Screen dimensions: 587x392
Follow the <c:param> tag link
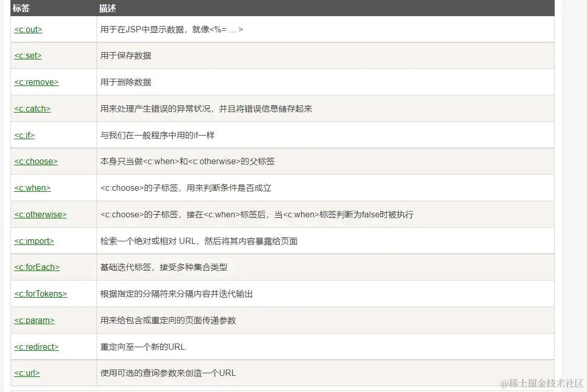34,321
